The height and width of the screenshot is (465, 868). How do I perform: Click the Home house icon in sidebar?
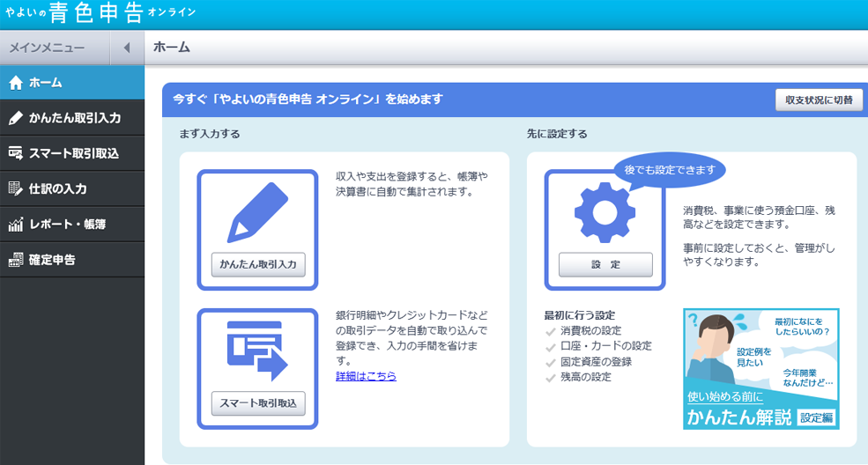pyautogui.click(x=16, y=83)
